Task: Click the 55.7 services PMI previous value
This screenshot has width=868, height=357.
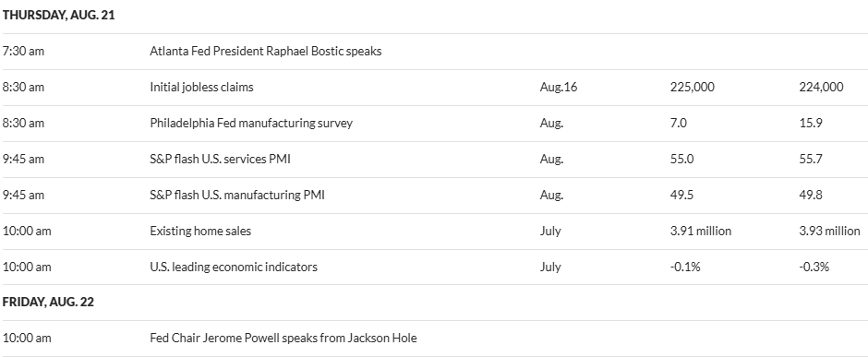Action: coord(811,159)
